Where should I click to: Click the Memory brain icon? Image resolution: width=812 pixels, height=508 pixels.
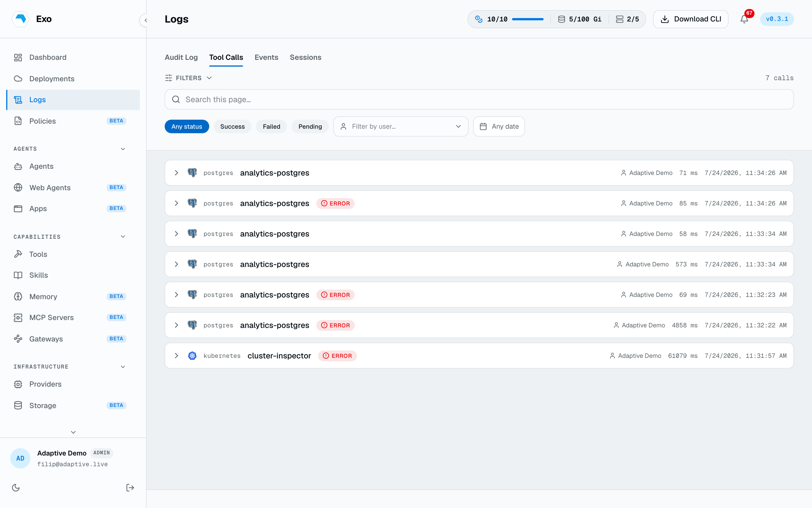(18, 296)
